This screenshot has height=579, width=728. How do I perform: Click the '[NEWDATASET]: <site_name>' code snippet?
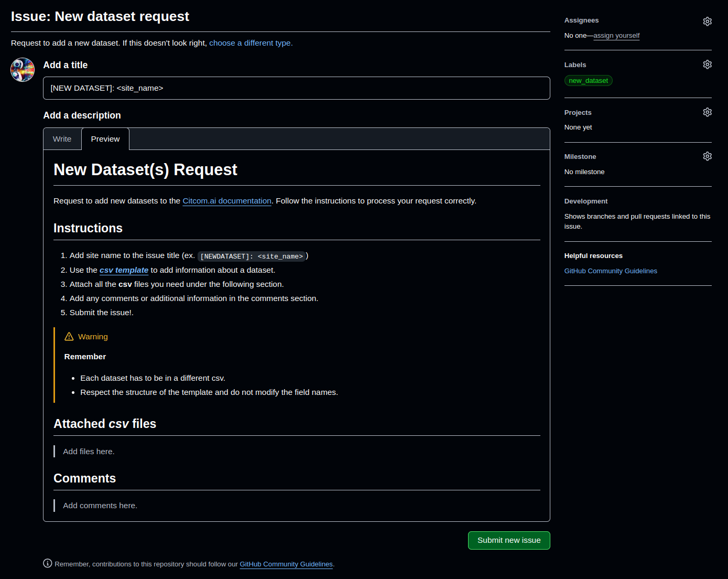(x=252, y=256)
